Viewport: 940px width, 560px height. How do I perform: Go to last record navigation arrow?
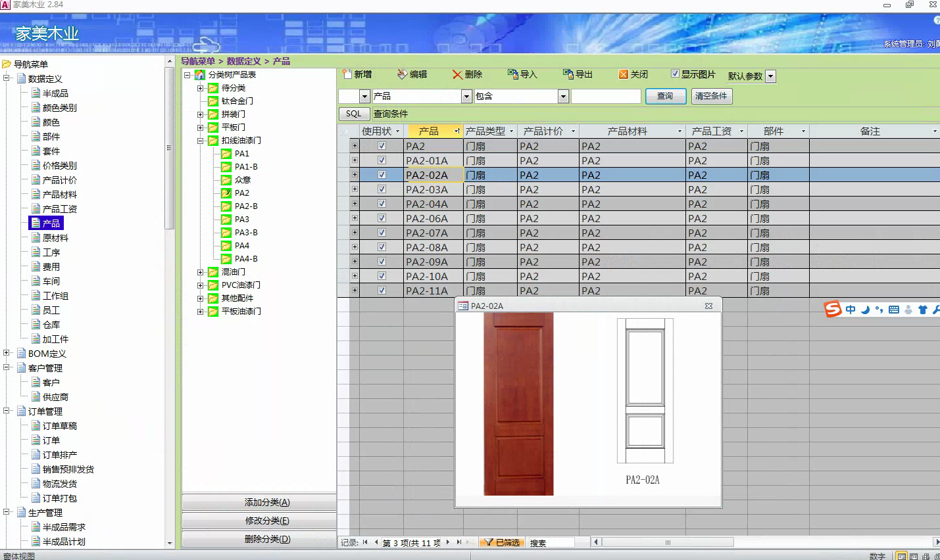tap(458, 542)
